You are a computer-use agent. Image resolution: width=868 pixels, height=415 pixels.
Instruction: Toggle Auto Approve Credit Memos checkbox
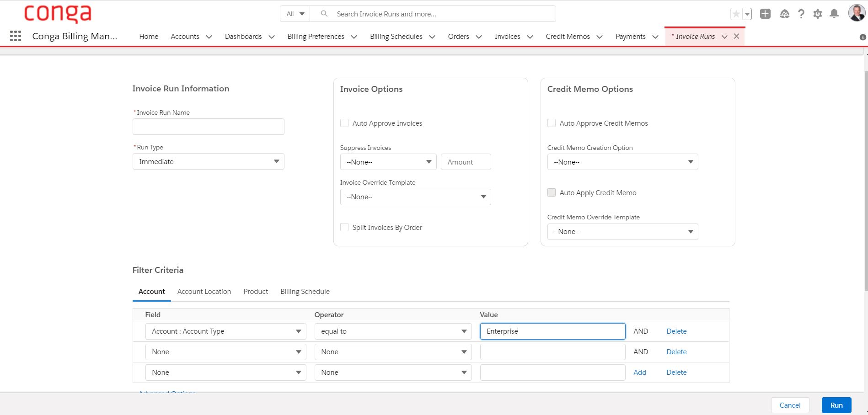(x=552, y=123)
